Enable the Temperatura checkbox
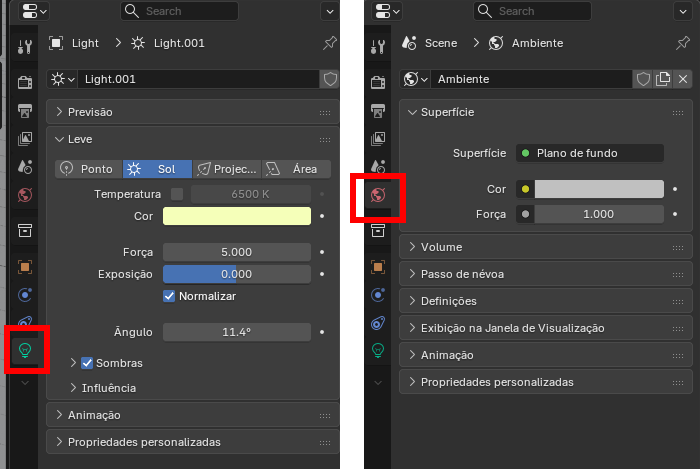Screen dimensions: 700x469 177,194
